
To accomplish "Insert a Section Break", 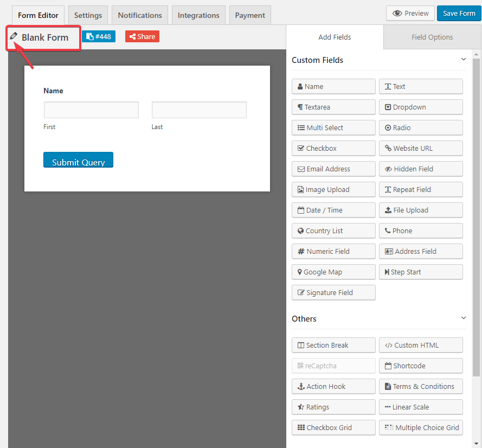I will point(333,345).
